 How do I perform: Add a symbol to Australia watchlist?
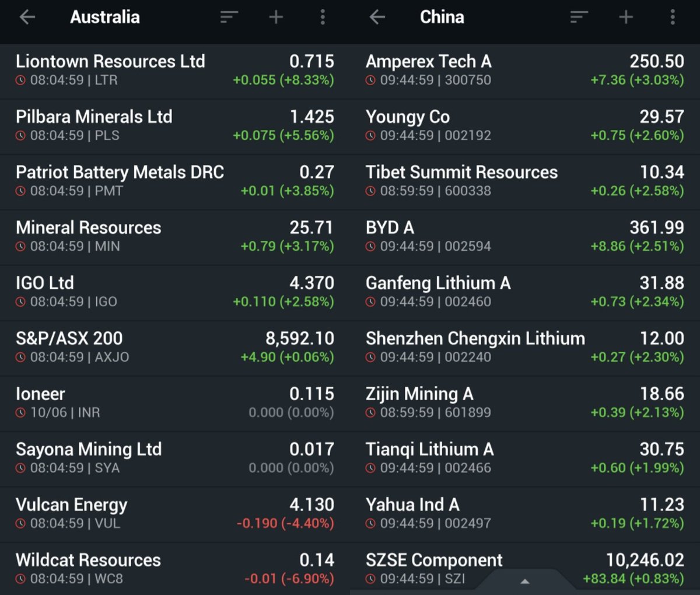pyautogui.click(x=276, y=17)
